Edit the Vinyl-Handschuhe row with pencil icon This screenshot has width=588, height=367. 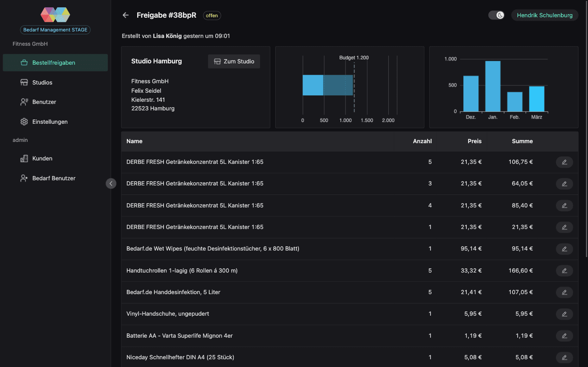point(564,314)
